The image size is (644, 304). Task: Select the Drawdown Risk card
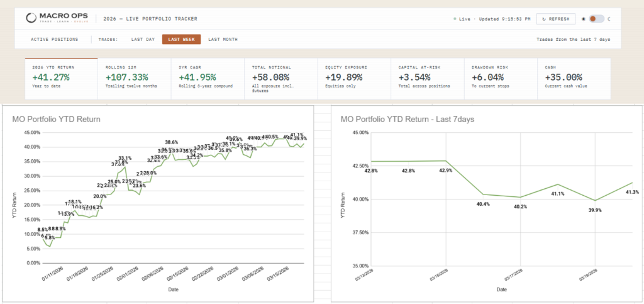[x=501, y=79]
